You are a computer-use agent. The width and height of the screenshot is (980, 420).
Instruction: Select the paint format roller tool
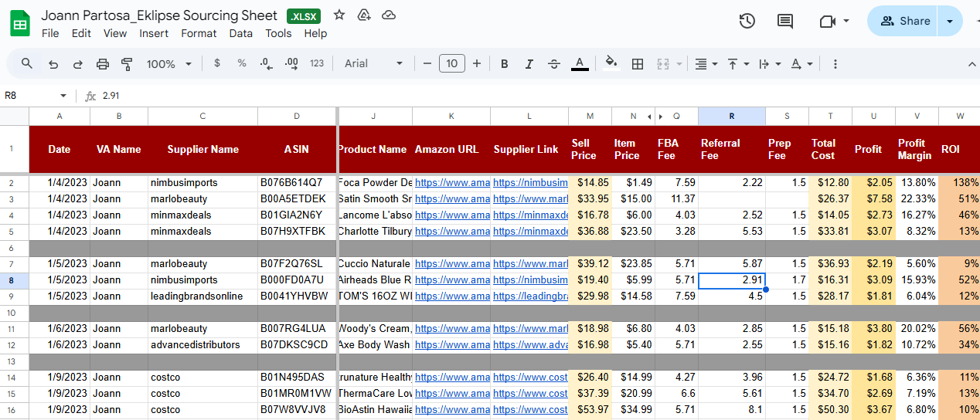click(128, 64)
